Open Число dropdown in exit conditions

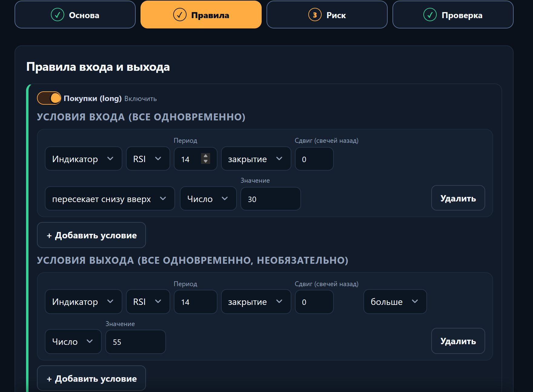(x=73, y=341)
